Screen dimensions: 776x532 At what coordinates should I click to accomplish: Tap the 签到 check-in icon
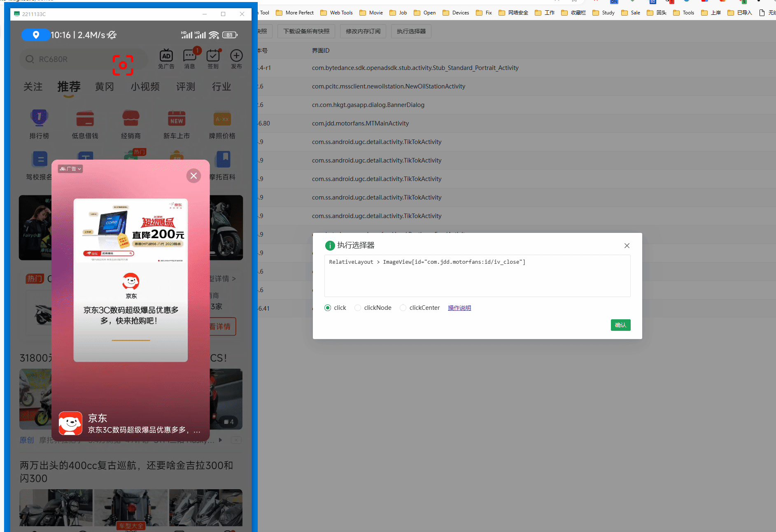coord(213,59)
